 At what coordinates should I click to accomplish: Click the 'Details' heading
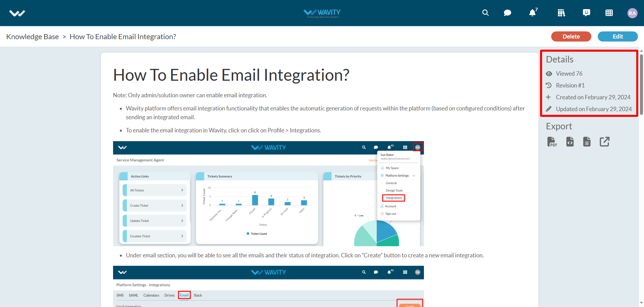(560, 59)
